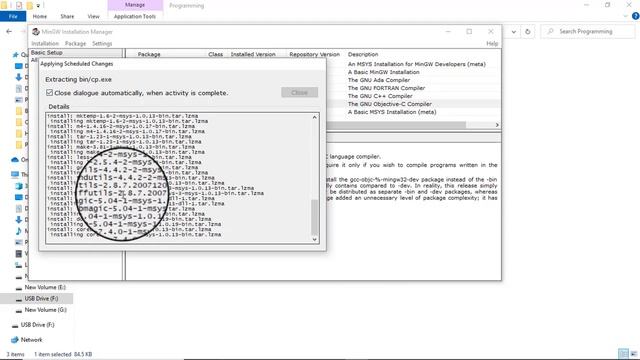This screenshot has height=360, width=640.
Task: Select the GNU FORTRAN Compiler row
Action: coord(386,88)
